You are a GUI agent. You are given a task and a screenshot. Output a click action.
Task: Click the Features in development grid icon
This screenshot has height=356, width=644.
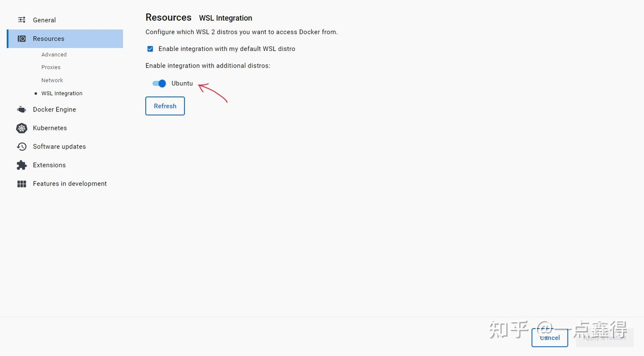click(x=21, y=184)
